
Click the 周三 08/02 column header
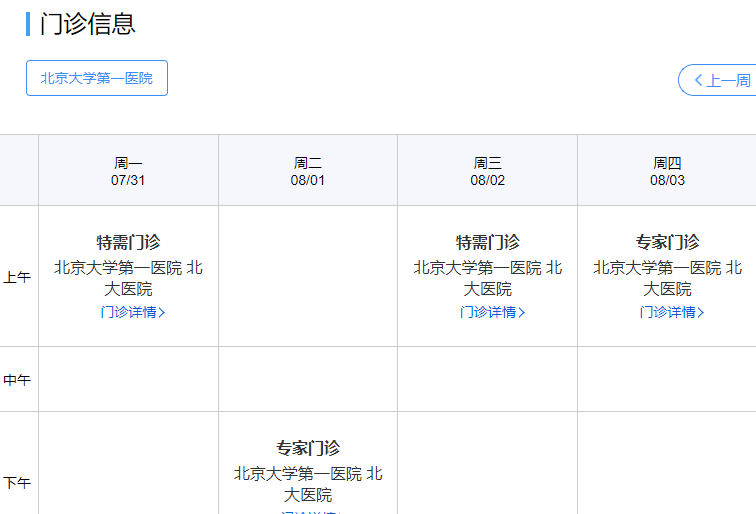pos(487,171)
